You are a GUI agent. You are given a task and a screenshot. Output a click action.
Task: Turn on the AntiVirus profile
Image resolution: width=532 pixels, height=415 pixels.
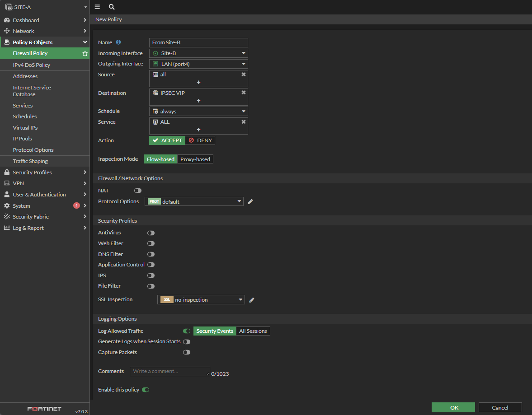point(151,233)
